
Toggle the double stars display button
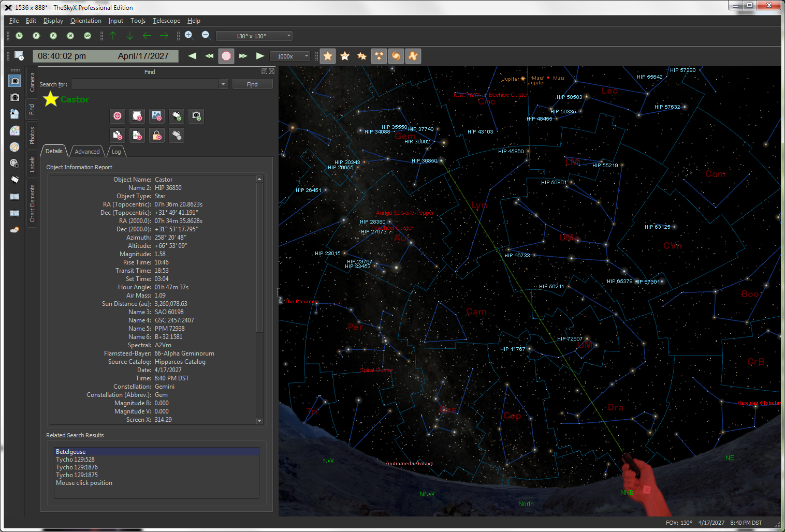(362, 56)
